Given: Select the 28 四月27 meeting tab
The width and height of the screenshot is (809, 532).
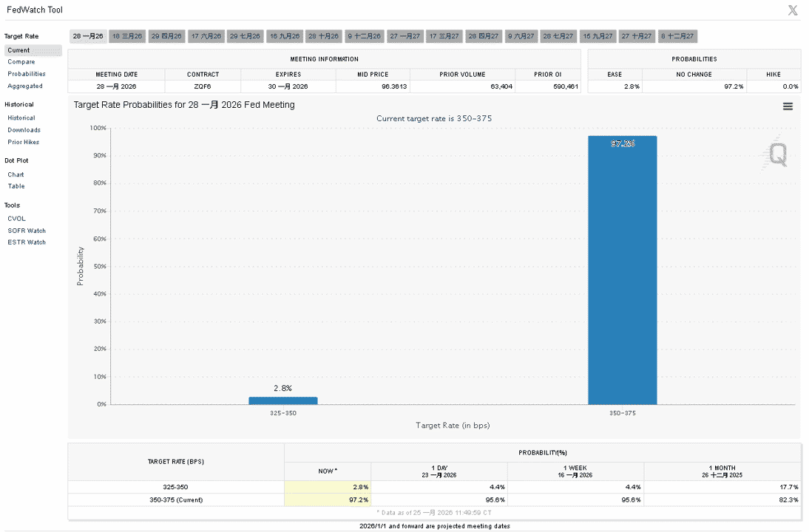Looking at the screenshot, I should coord(484,36).
